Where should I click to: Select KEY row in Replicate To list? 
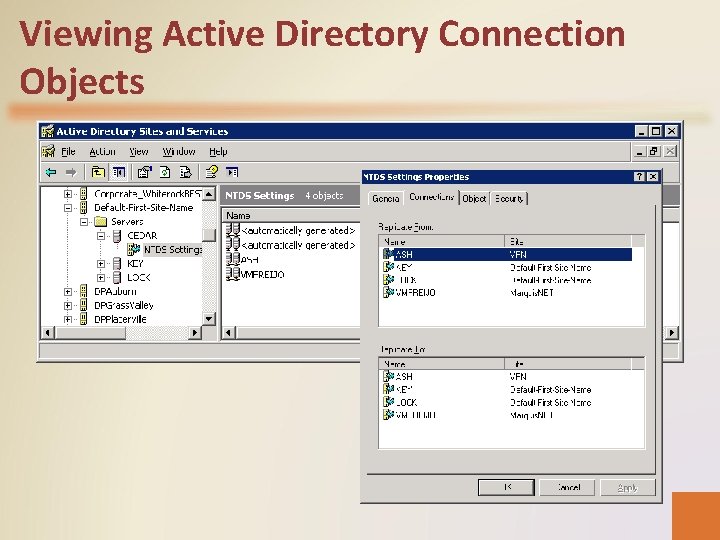click(x=507, y=389)
